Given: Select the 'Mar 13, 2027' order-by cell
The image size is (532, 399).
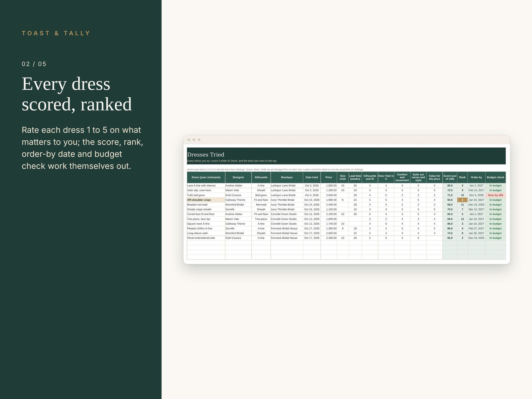Looking at the screenshot, I should pos(477,209).
